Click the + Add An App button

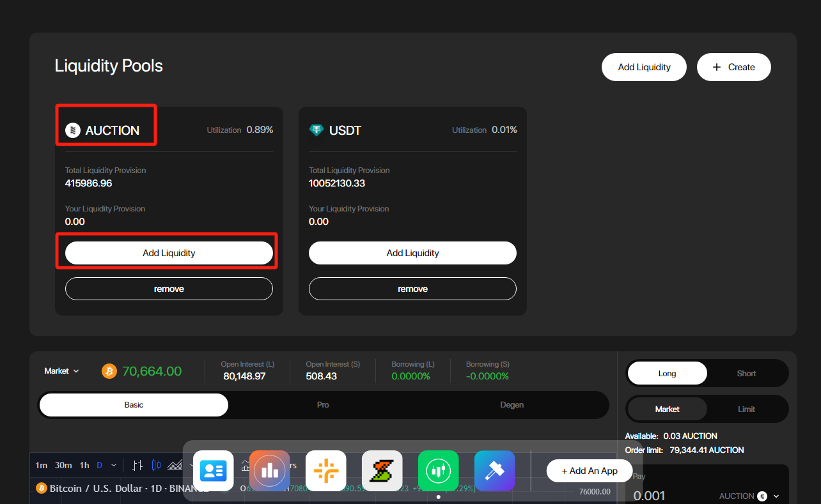coord(590,471)
